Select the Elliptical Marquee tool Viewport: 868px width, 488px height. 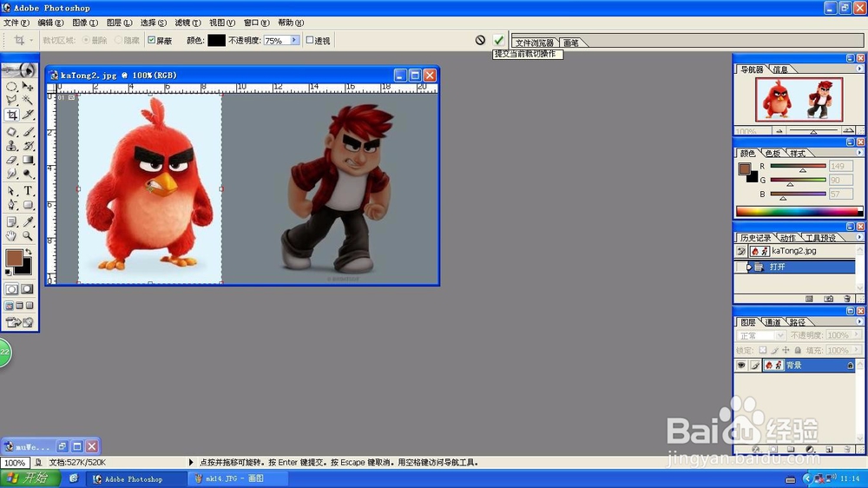11,87
